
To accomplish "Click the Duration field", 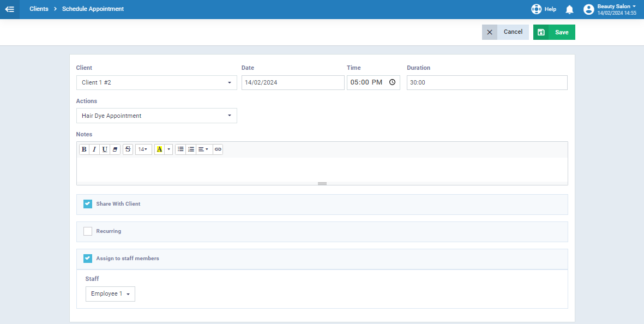I will [487, 82].
